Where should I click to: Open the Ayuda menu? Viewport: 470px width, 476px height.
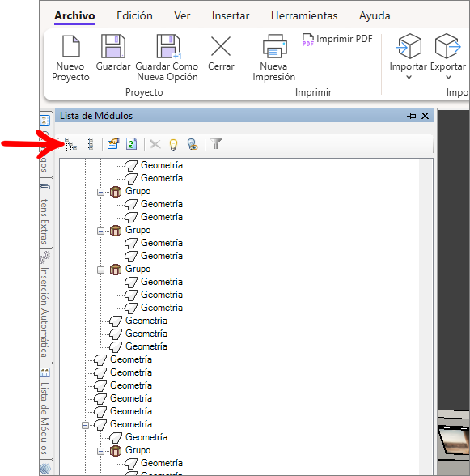pyautogui.click(x=375, y=15)
